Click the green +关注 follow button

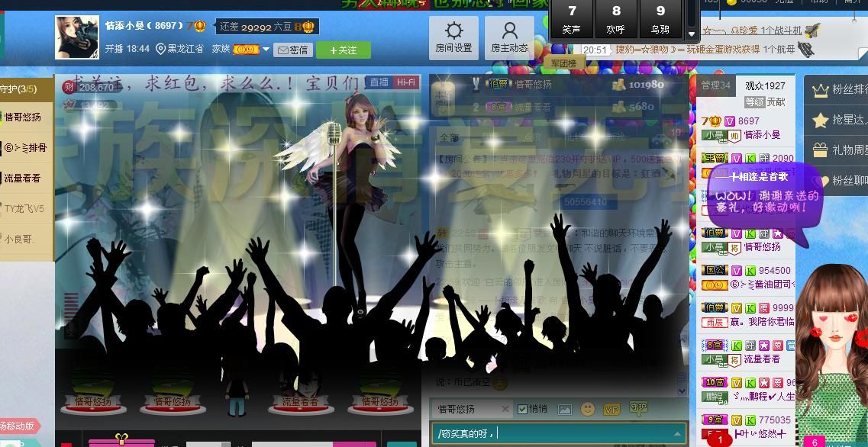click(343, 50)
